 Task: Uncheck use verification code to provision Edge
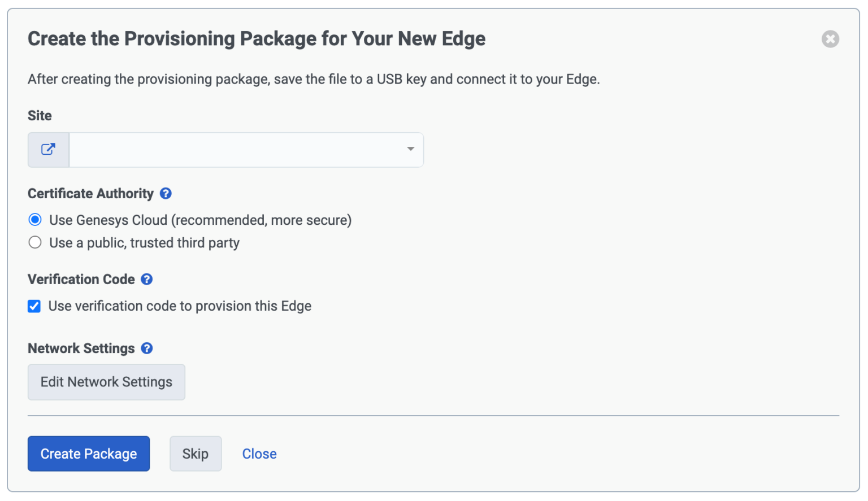click(x=34, y=306)
